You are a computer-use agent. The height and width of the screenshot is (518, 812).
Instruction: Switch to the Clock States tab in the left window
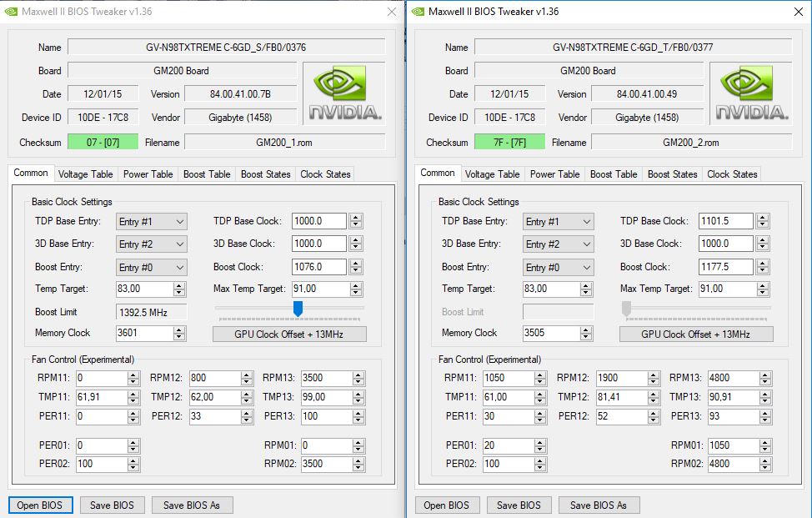[x=325, y=174]
